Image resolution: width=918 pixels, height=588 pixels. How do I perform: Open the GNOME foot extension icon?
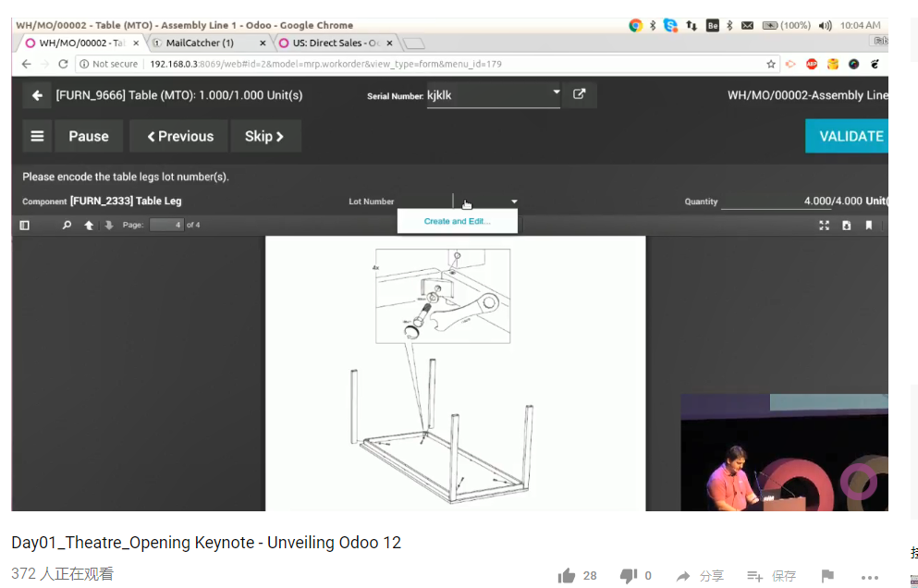click(875, 64)
